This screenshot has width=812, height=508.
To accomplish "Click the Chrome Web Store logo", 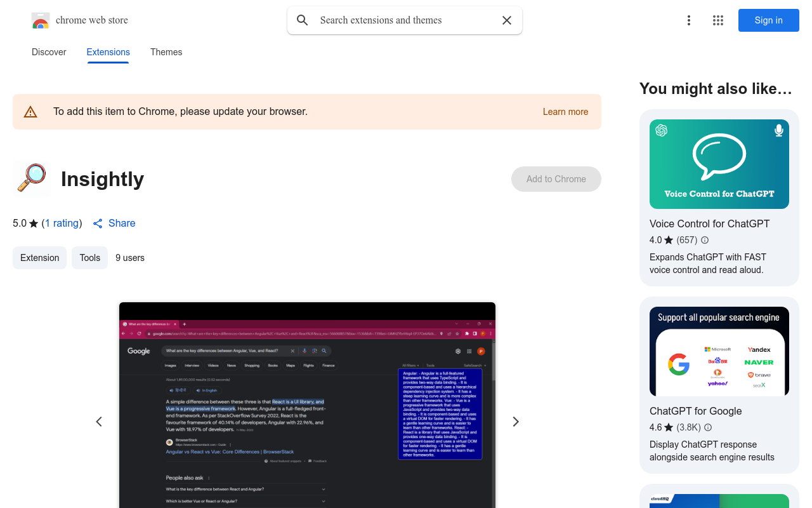I will [x=41, y=20].
